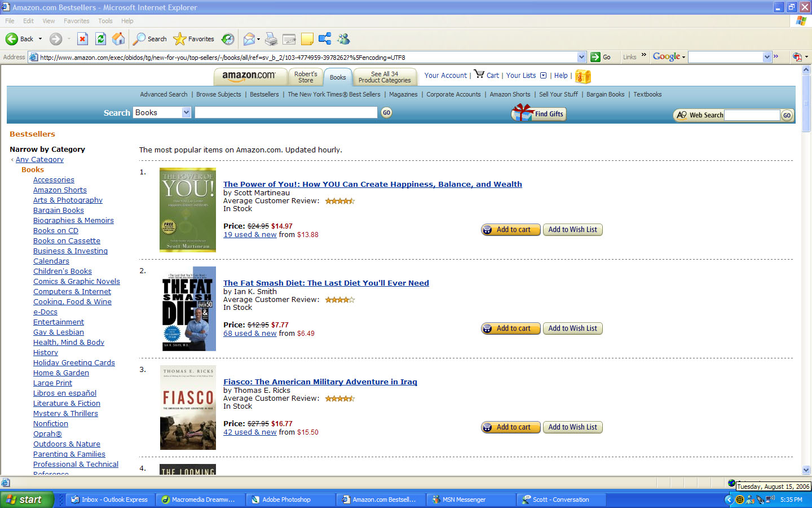Open the Edit menu
Screen dimensions: 812x508
29,21
